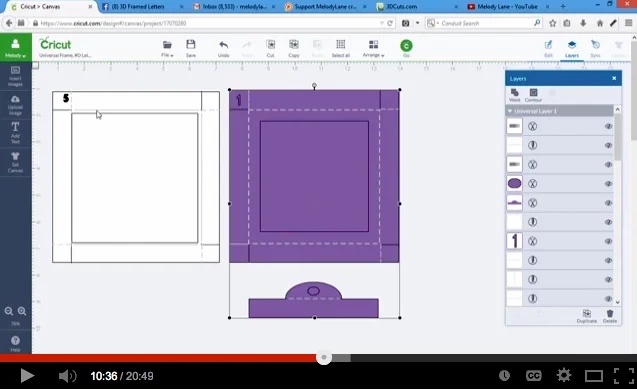
Task: Click the video progress scrubber handle
Action: (324, 358)
